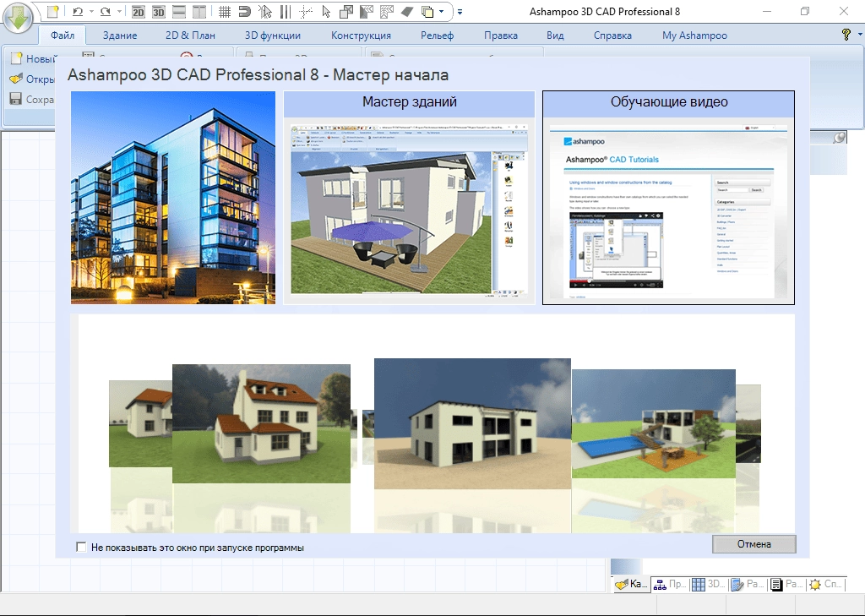Toggle the magnet snap icon
Screen dimensions: 865x616
(x=245, y=11)
